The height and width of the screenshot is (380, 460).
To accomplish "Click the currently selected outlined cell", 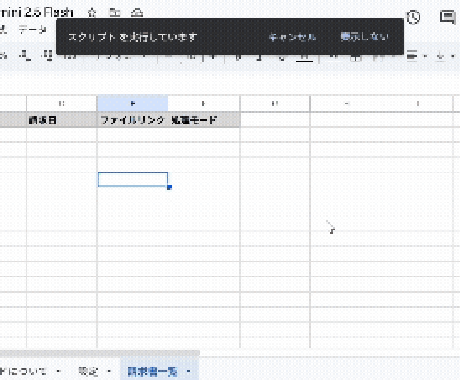I will click(133, 179).
